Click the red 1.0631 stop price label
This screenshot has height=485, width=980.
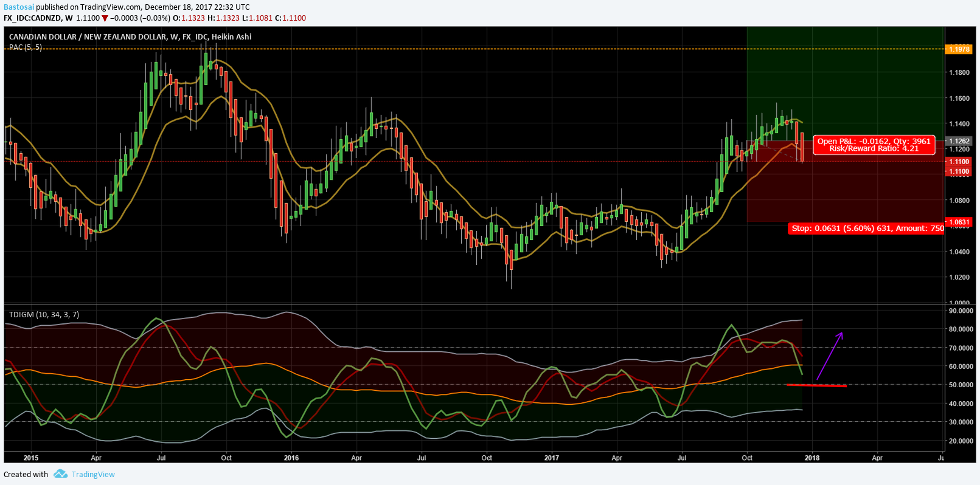tap(959, 222)
